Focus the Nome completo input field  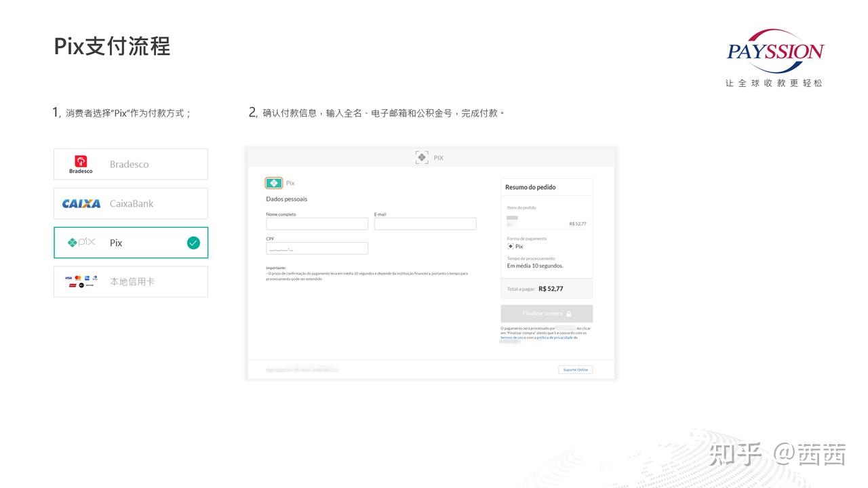pos(317,224)
